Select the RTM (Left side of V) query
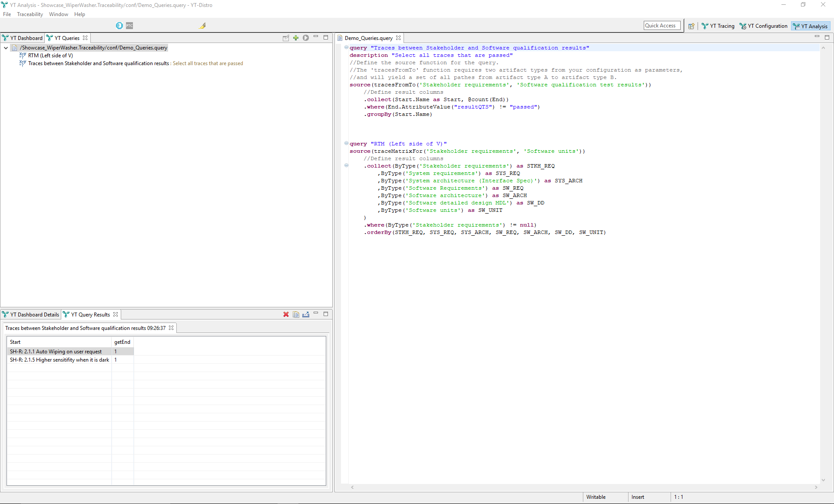834x504 pixels. 50,56
